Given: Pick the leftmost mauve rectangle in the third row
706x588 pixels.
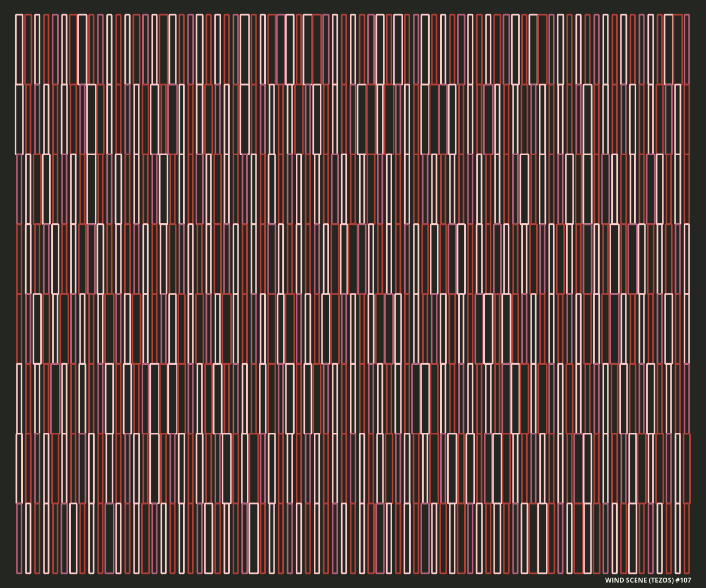Looking at the screenshot, I should (x=19, y=189).
